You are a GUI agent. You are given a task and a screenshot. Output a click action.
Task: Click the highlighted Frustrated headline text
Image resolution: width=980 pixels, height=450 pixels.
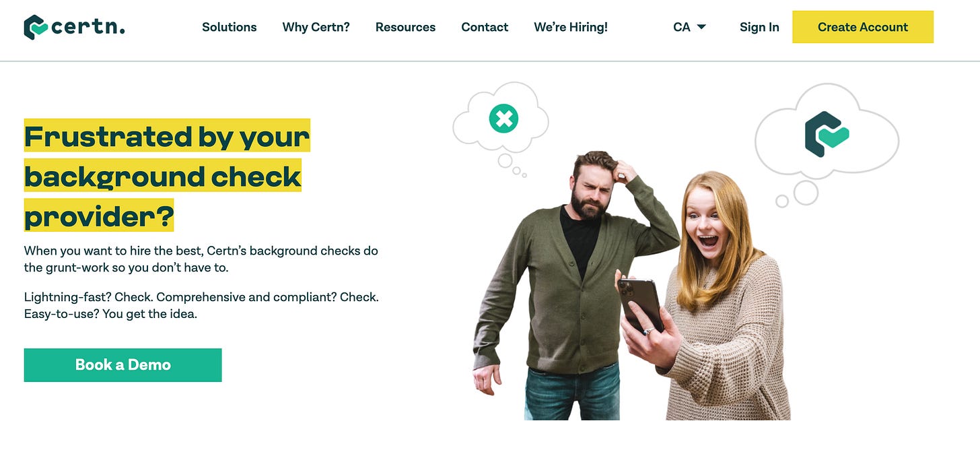coord(167,176)
